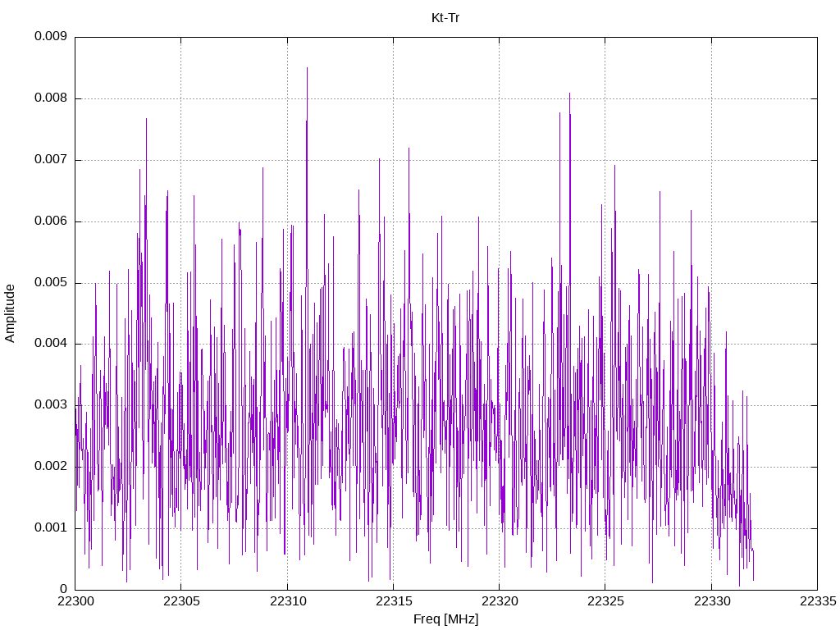Click the y-axis tick label 0.001
Image resolution: width=840 pixels, height=630 pixels.
point(51,527)
